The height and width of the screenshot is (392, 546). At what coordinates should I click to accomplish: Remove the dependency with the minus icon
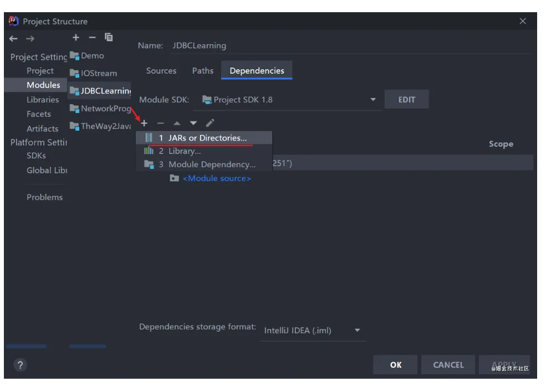pos(161,123)
